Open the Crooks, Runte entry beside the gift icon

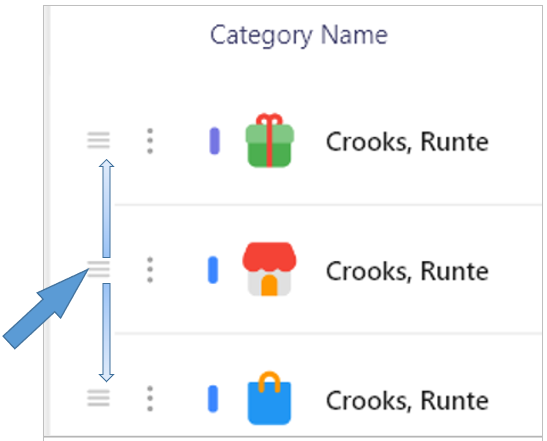pyautogui.click(x=407, y=142)
